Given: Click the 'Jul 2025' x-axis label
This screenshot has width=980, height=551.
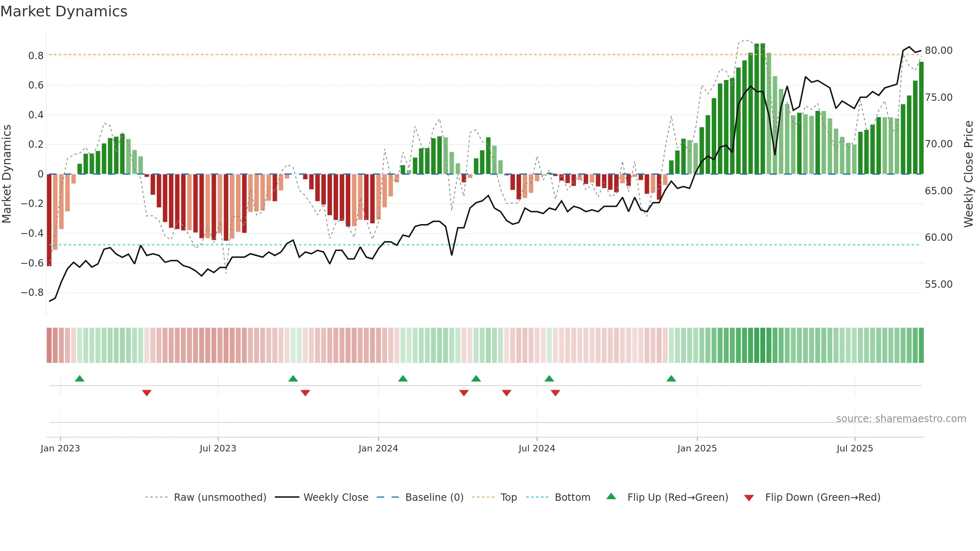Looking at the screenshot, I should (855, 448).
